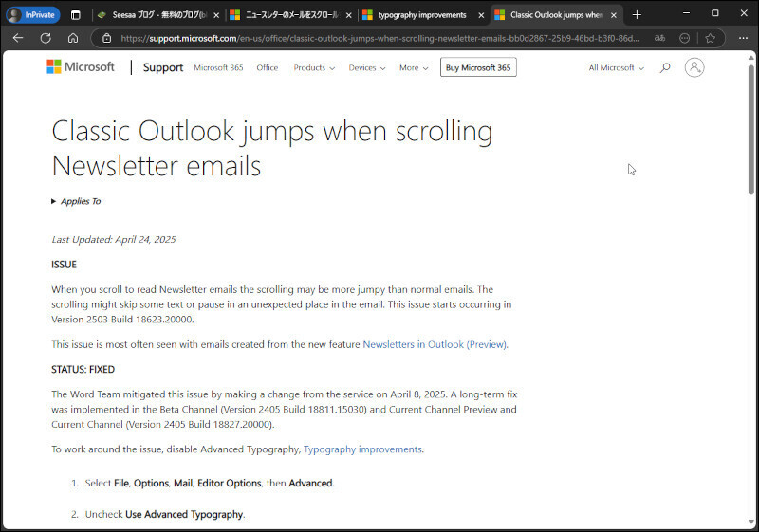
Task: Click the InPrivate profile badge
Action: click(33, 15)
